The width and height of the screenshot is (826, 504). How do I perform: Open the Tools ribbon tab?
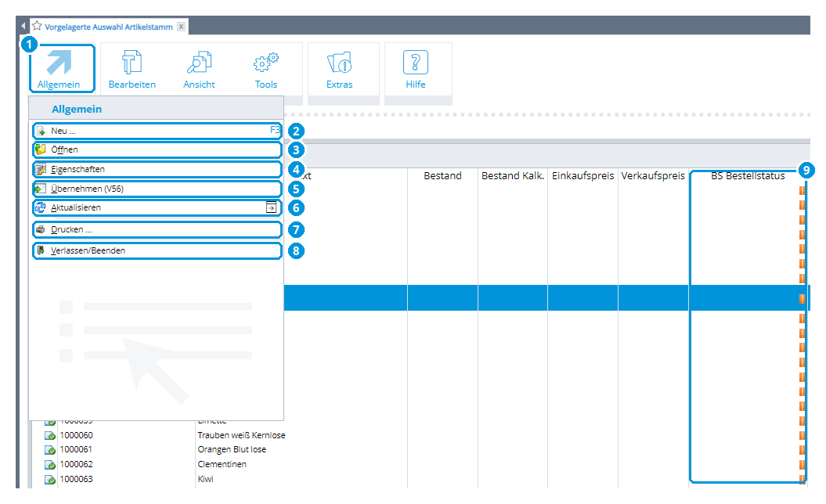(266, 70)
